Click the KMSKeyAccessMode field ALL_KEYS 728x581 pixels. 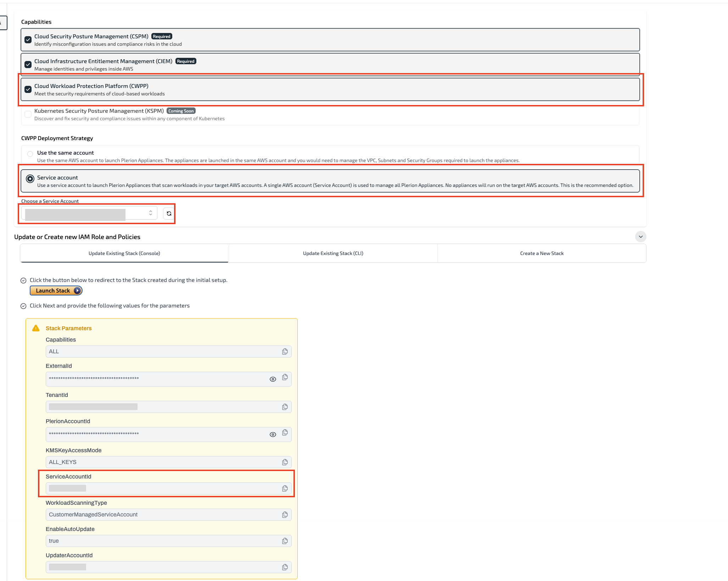pos(169,462)
